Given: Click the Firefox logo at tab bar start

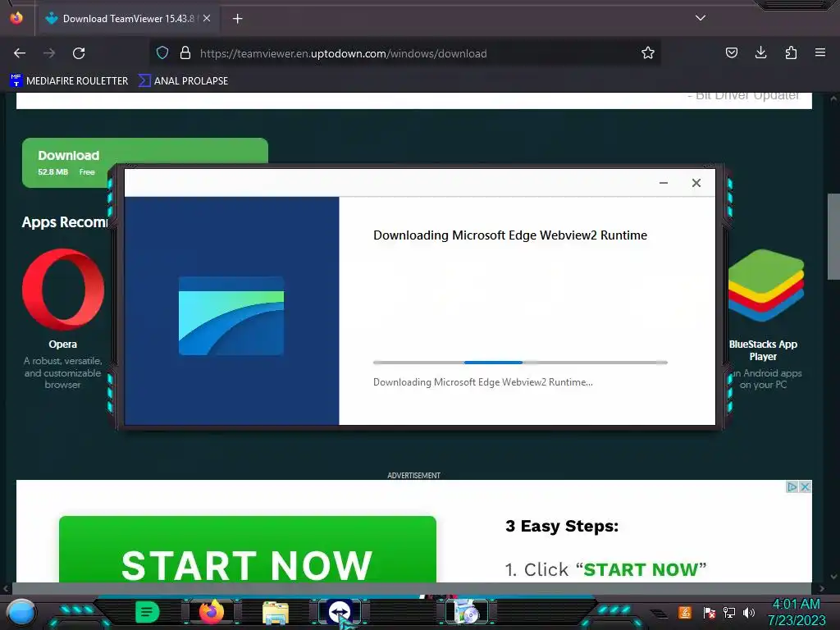Looking at the screenshot, I should (x=16, y=18).
